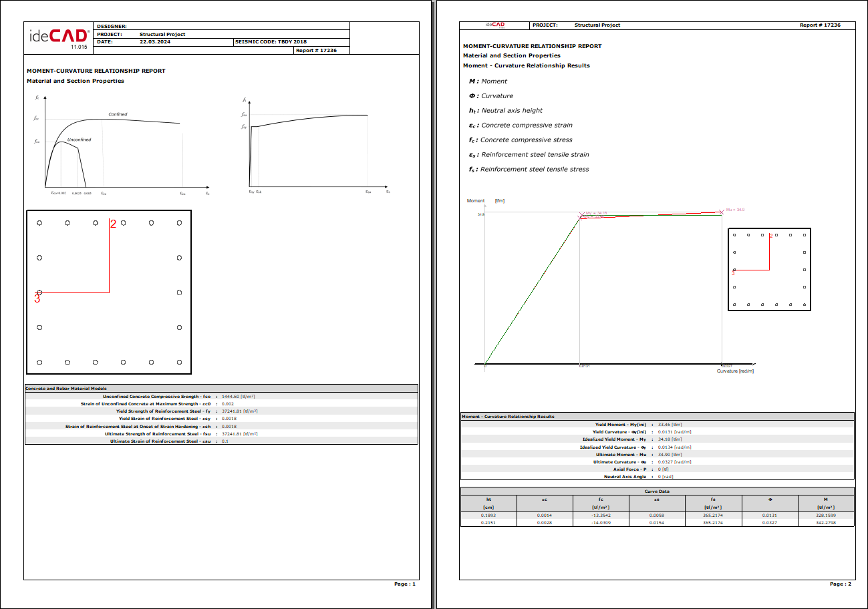Click the ideCAD logo on page 1

pos(59,38)
